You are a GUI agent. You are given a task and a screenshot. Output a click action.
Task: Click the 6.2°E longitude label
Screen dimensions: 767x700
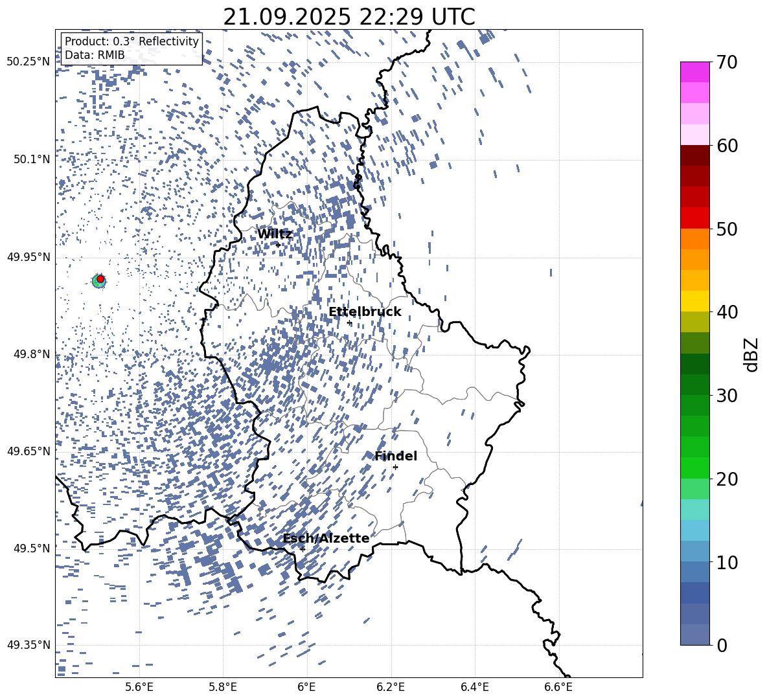(x=391, y=687)
